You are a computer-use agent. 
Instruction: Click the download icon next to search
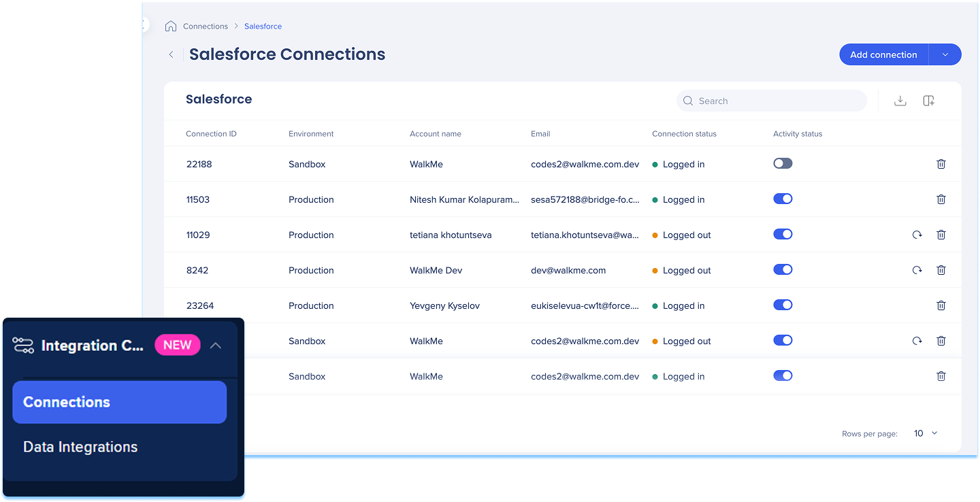click(x=900, y=101)
